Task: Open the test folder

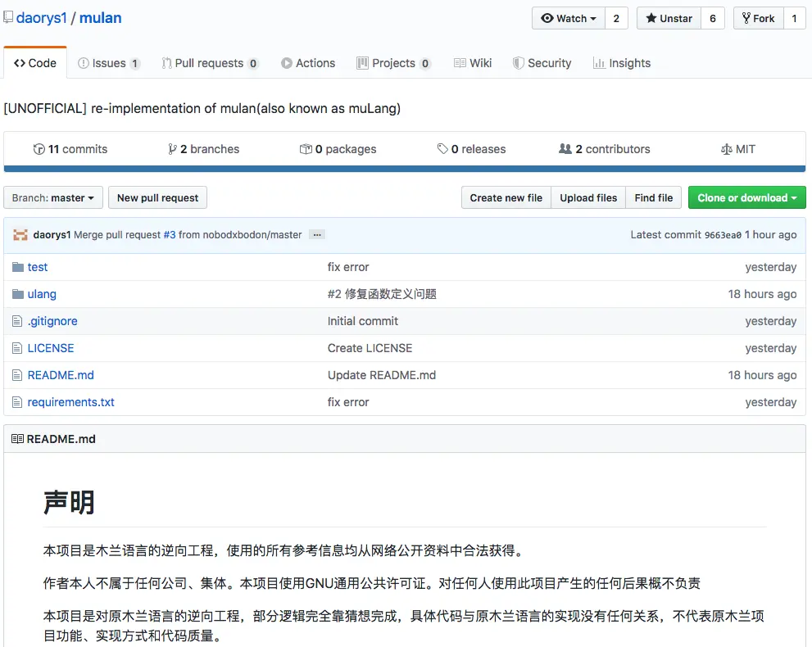Action: pos(38,267)
